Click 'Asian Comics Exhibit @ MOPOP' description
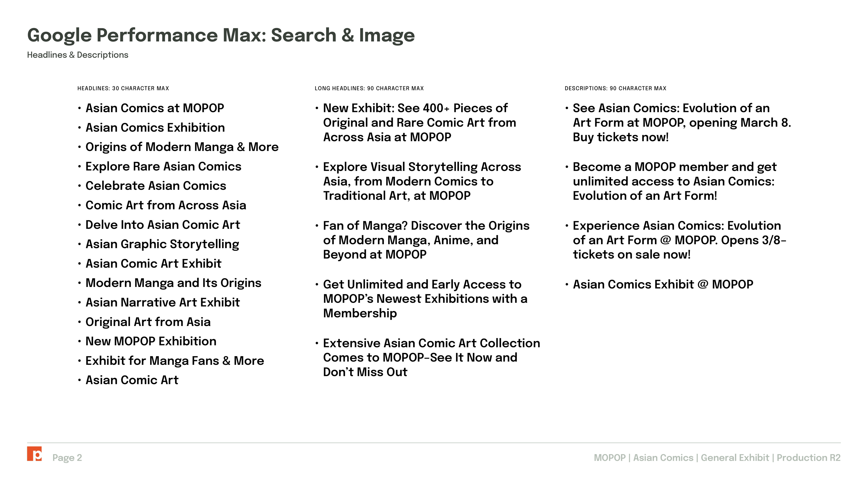Viewport: 868px width, 488px height. (663, 285)
